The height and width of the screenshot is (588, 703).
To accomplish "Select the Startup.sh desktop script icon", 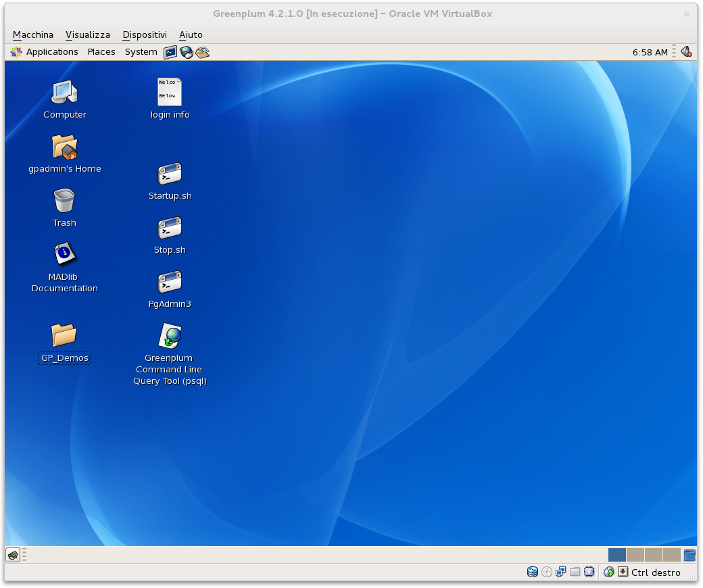I will pos(170,174).
